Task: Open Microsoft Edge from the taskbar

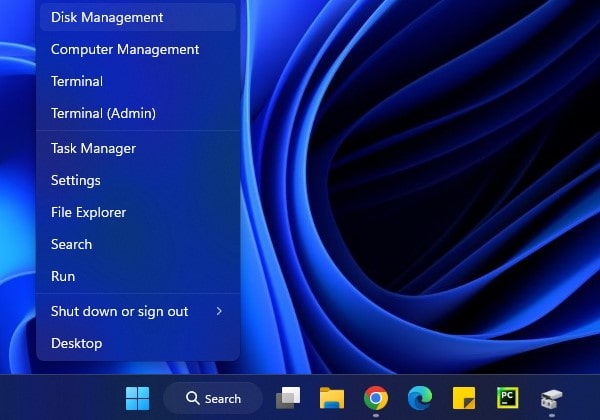Action: pos(420,398)
